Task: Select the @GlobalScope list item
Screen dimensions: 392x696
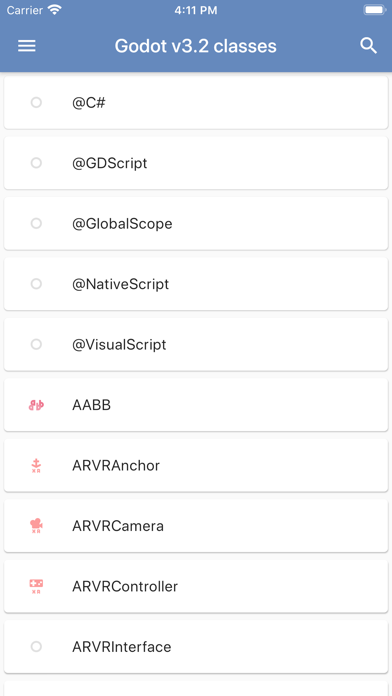Action: tap(196, 223)
